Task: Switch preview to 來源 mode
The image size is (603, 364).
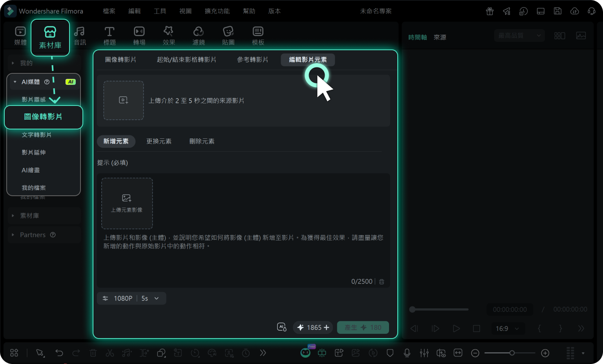Action: click(x=440, y=37)
